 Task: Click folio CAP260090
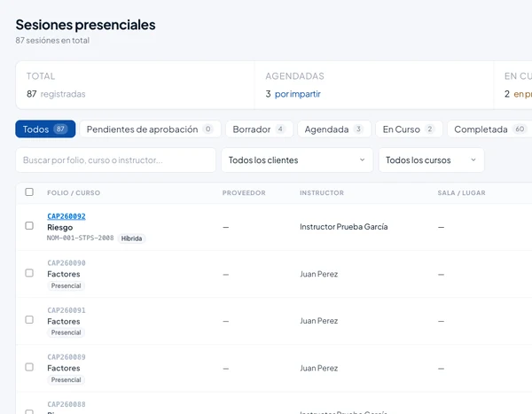(x=66, y=263)
